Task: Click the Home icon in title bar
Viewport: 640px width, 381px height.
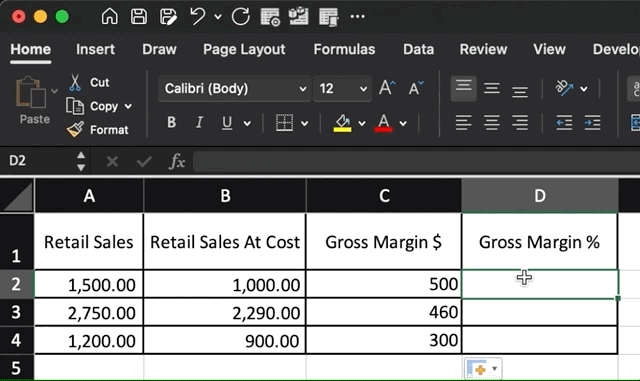Action: tap(109, 17)
